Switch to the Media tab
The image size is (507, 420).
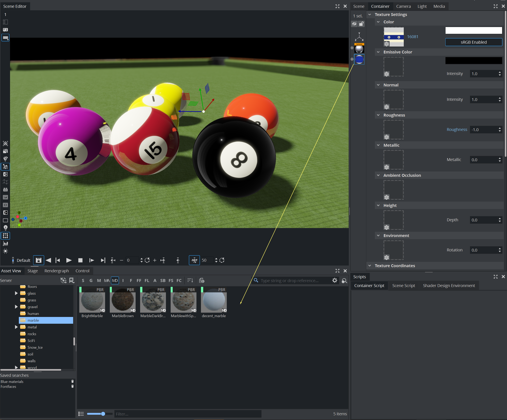click(439, 6)
